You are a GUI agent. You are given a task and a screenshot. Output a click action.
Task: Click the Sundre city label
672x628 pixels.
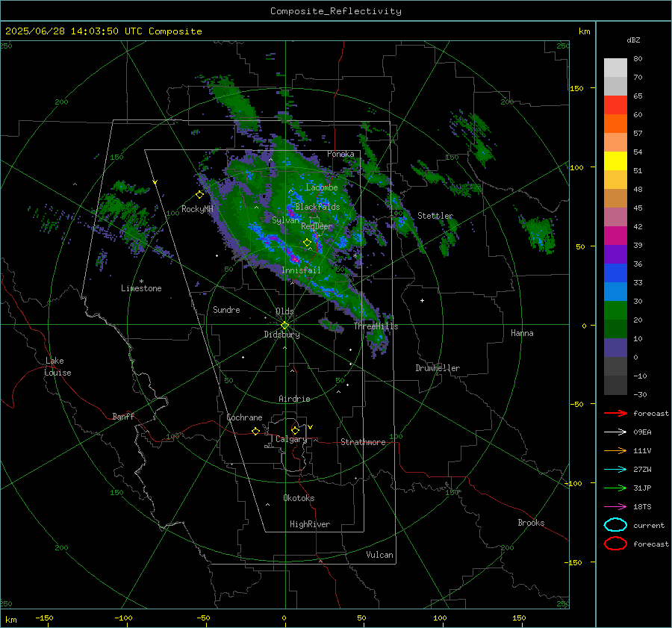click(226, 310)
